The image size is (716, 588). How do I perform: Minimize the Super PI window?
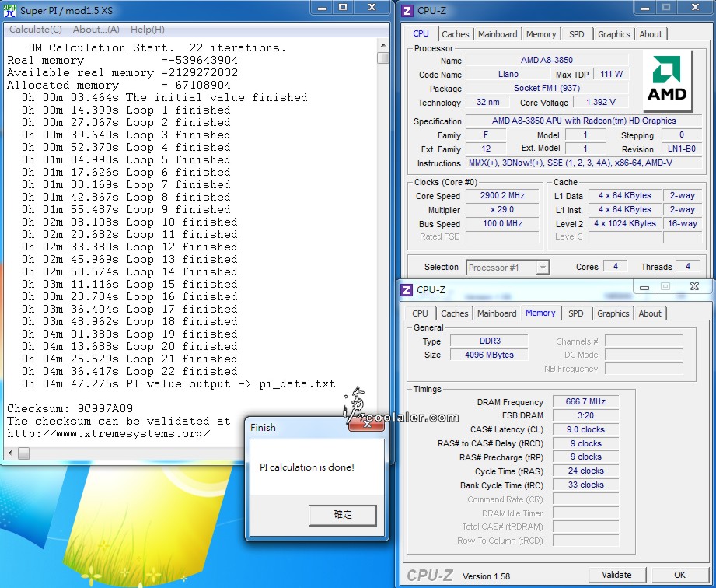click(x=322, y=8)
